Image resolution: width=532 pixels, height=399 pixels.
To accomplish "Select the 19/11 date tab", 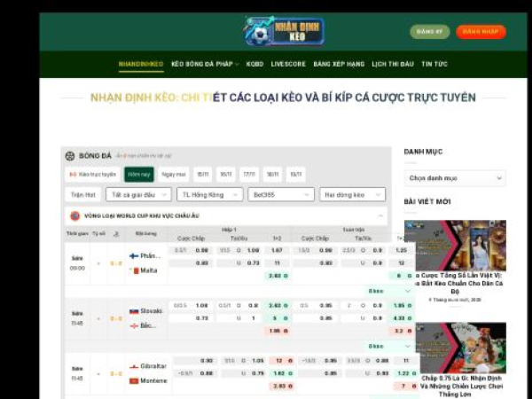I will coord(295,175).
